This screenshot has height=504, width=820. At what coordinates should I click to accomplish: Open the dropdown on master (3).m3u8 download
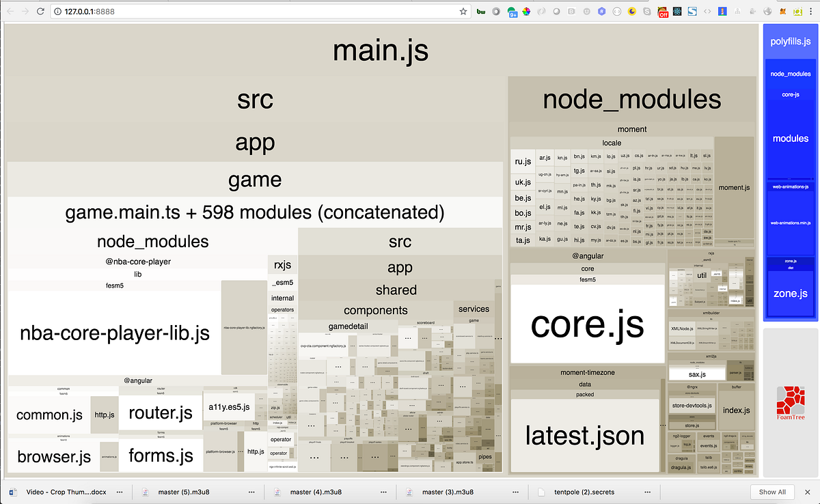515,492
